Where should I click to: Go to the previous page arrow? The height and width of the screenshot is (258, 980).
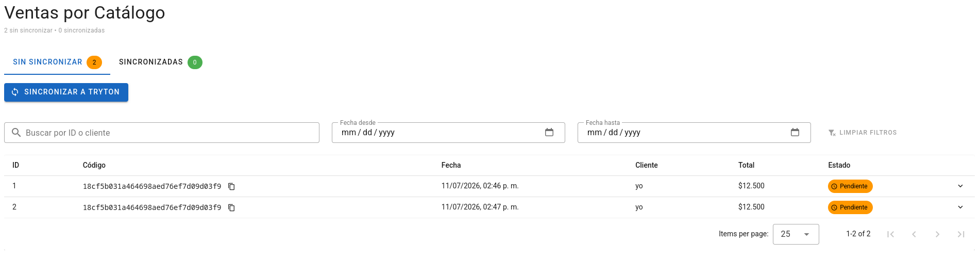point(914,234)
